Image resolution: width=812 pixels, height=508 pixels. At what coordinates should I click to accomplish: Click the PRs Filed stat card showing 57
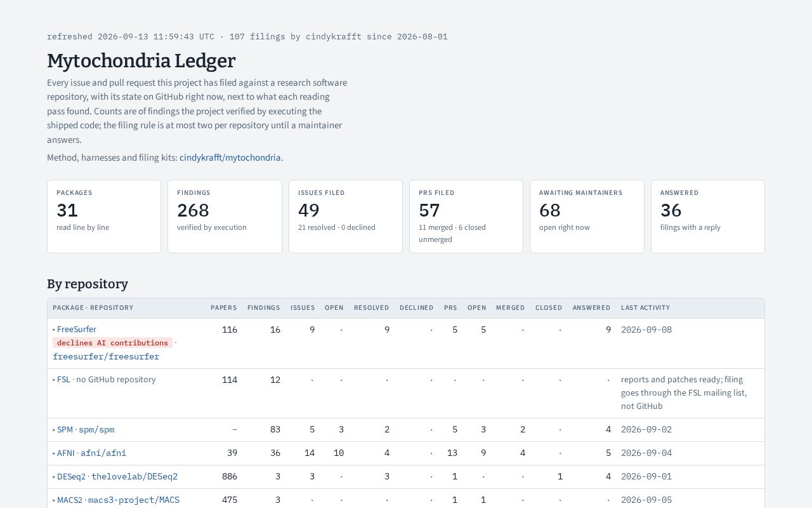click(x=466, y=217)
